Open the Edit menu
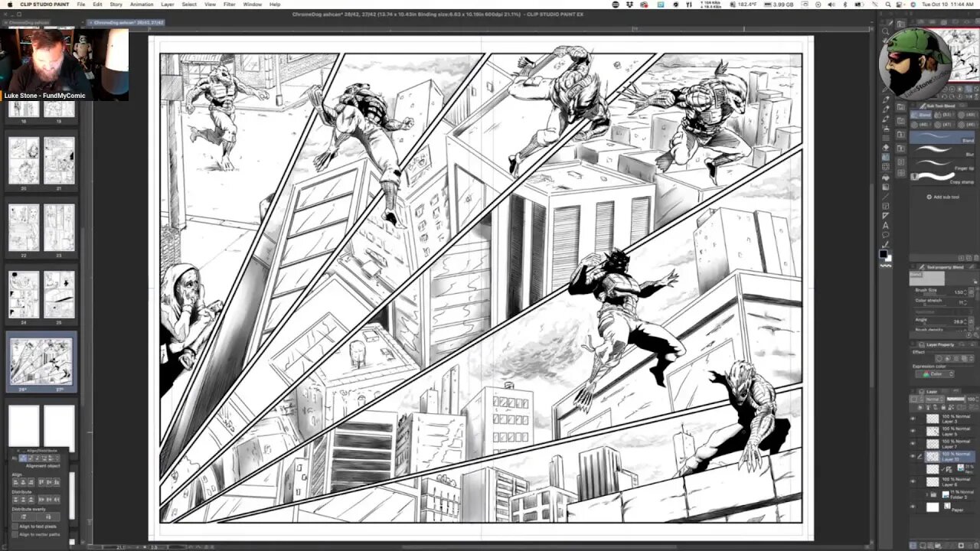 click(98, 4)
